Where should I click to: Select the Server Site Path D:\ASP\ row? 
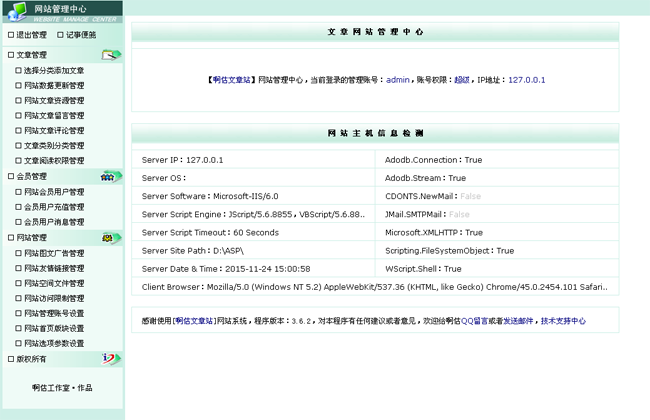point(253,251)
